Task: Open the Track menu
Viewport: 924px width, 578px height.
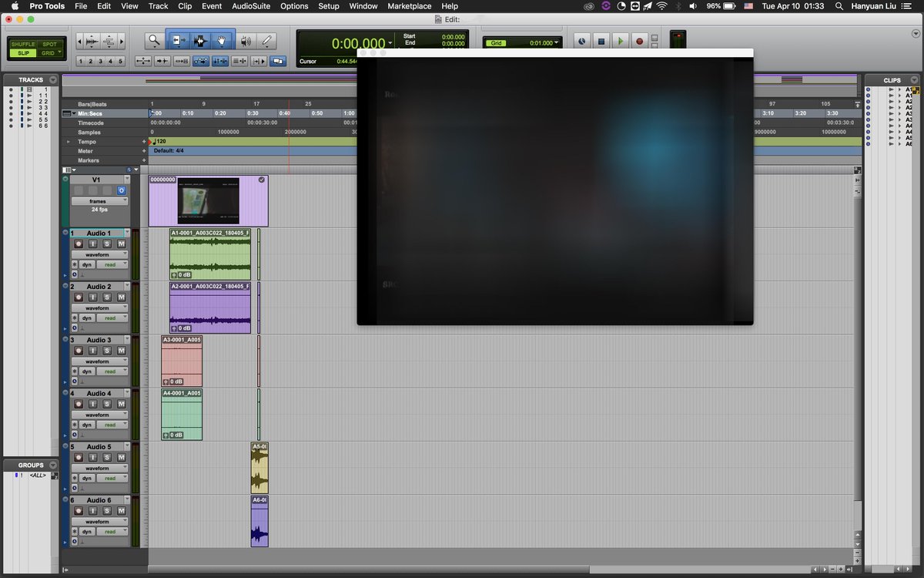Action: pos(158,6)
